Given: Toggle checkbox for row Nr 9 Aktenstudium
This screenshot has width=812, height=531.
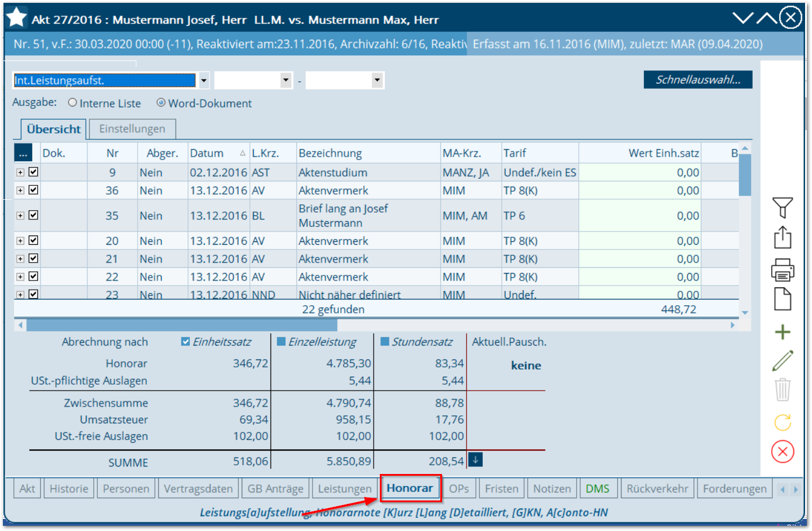Looking at the screenshot, I should tap(33, 172).
